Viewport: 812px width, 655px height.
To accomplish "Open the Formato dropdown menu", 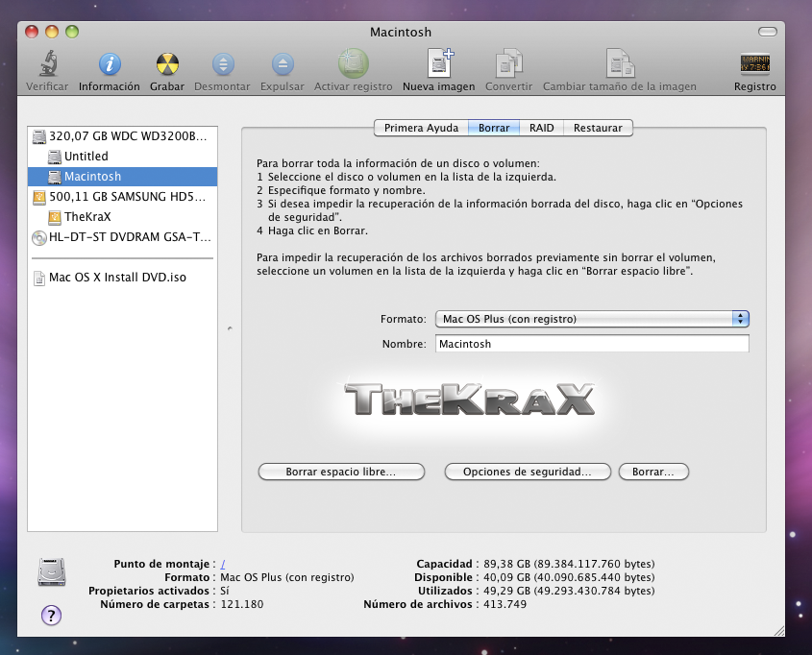I will [593, 319].
